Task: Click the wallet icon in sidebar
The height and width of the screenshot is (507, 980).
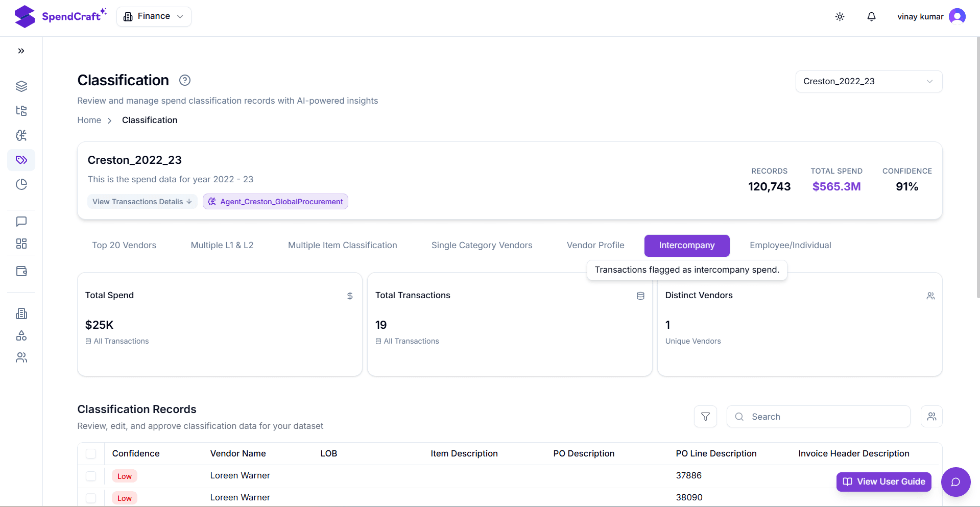Action: [x=21, y=271]
